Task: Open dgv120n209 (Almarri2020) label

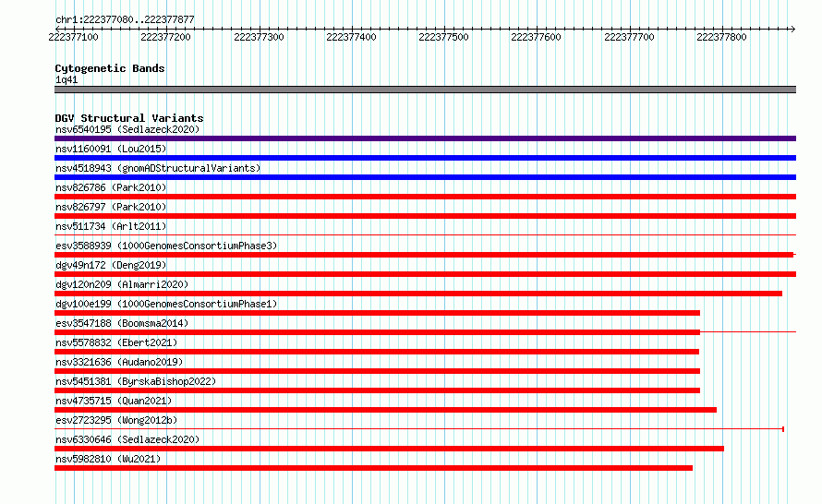Action: pyautogui.click(x=122, y=284)
